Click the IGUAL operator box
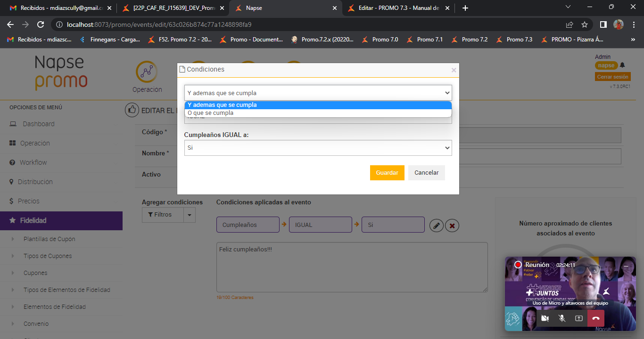The image size is (644, 339). (x=321, y=225)
